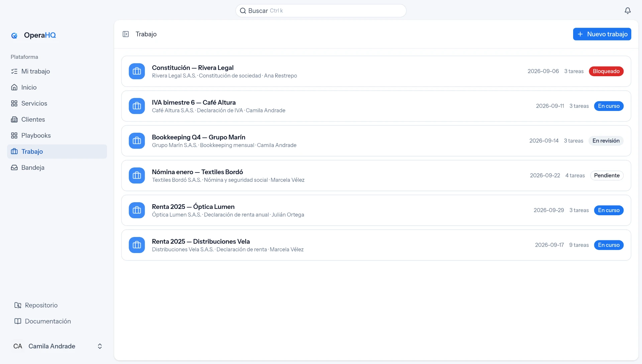The width and height of the screenshot is (642, 364).
Task: Click date 2026-09-11
Action: pyautogui.click(x=550, y=106)
